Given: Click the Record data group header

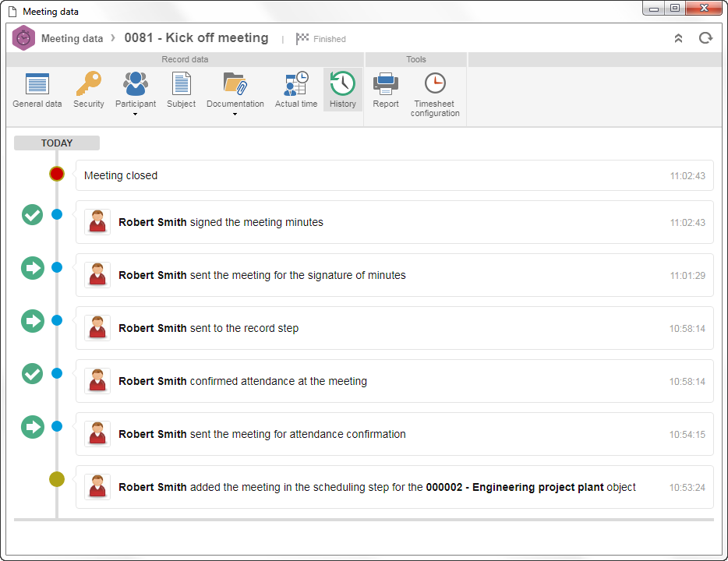Looking at the screenshot, I should click(185, 59).
